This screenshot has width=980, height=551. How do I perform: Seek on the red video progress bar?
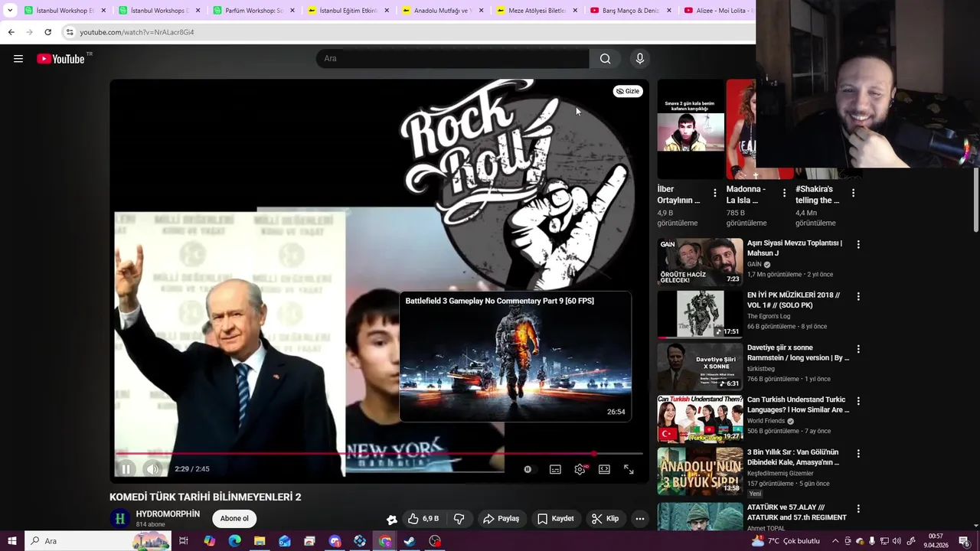[x=379, y=454]
